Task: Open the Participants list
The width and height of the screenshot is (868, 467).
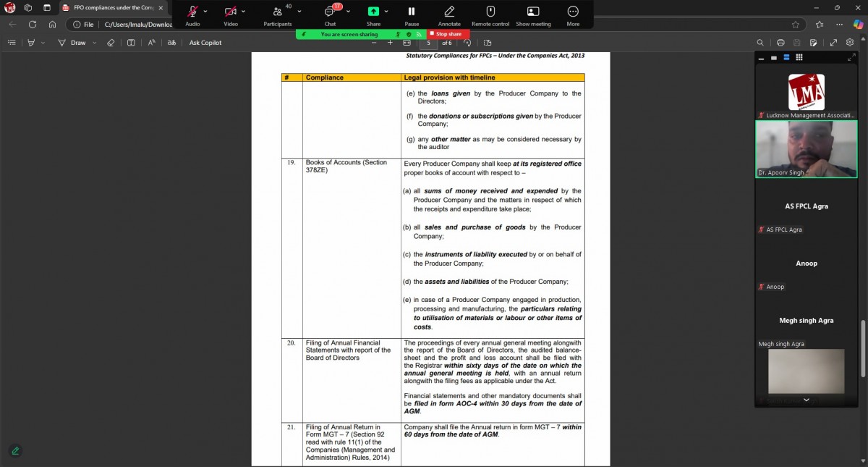Action: point(278,14)
